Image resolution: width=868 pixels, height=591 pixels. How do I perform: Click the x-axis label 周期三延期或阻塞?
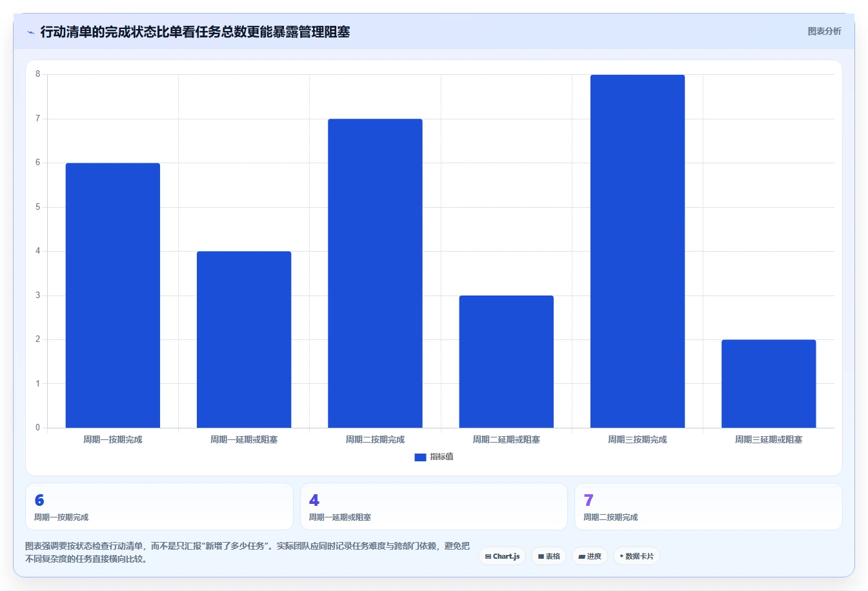pyautogui.click(x=769, y=439)
